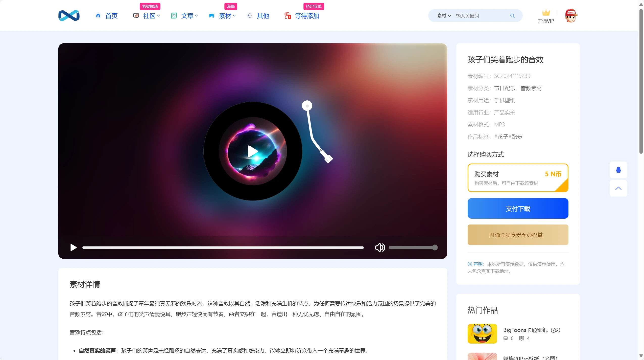Click the bottom-left play button in the player
The height and width of the screenshot is (360, 644).
pos(73,247)
